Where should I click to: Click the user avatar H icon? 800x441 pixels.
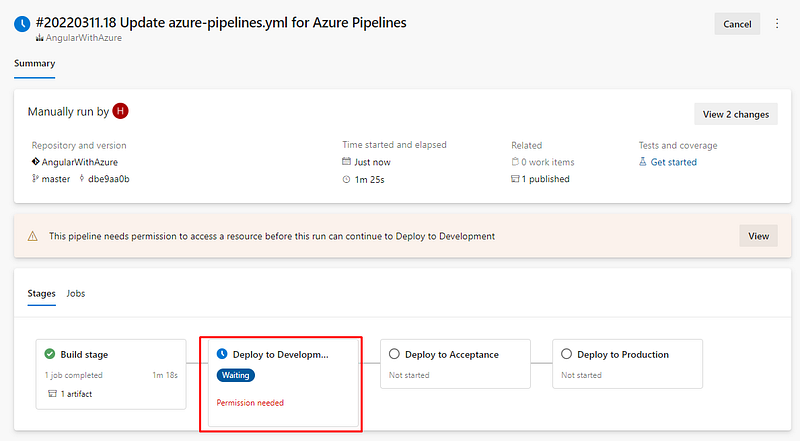(121, 111)
